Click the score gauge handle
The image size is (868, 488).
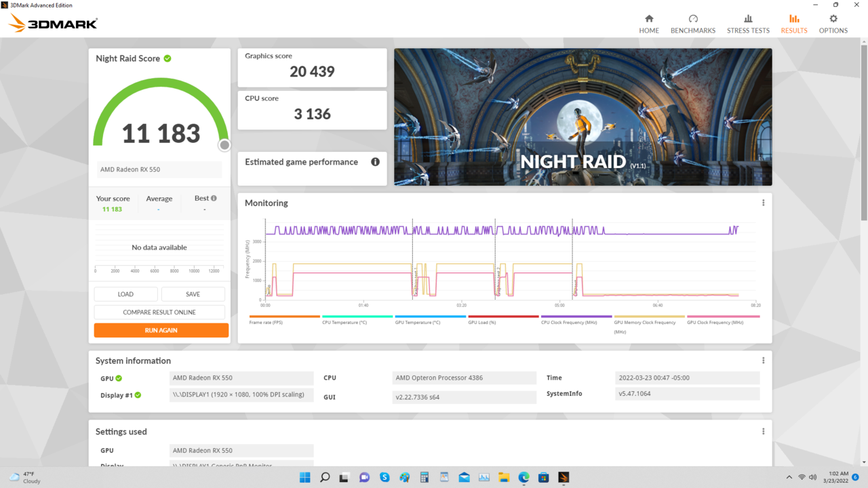[224, 145]
